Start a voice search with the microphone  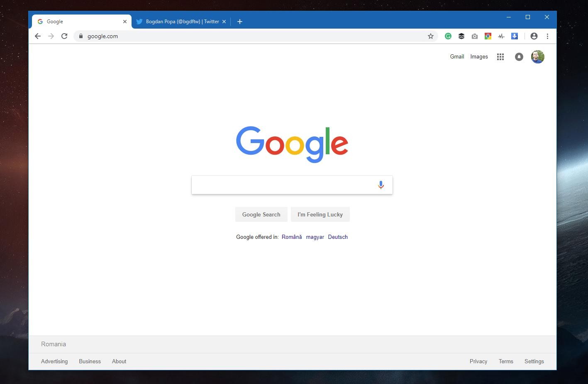[x=381, y=185]
